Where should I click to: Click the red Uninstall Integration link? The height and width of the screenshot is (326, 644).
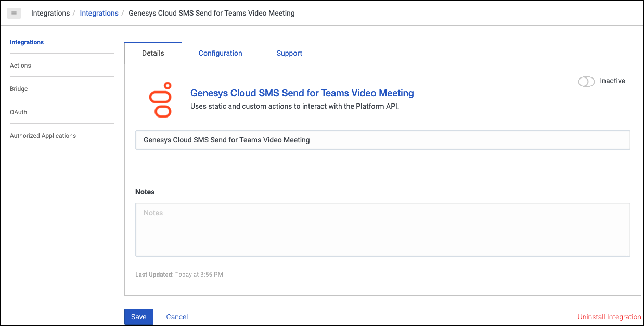[x=609, y=317]
